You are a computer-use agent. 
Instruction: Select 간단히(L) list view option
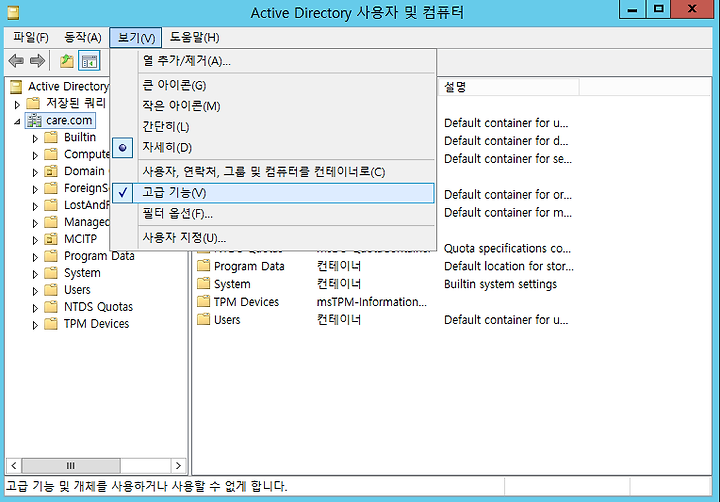tap(273, 127)
